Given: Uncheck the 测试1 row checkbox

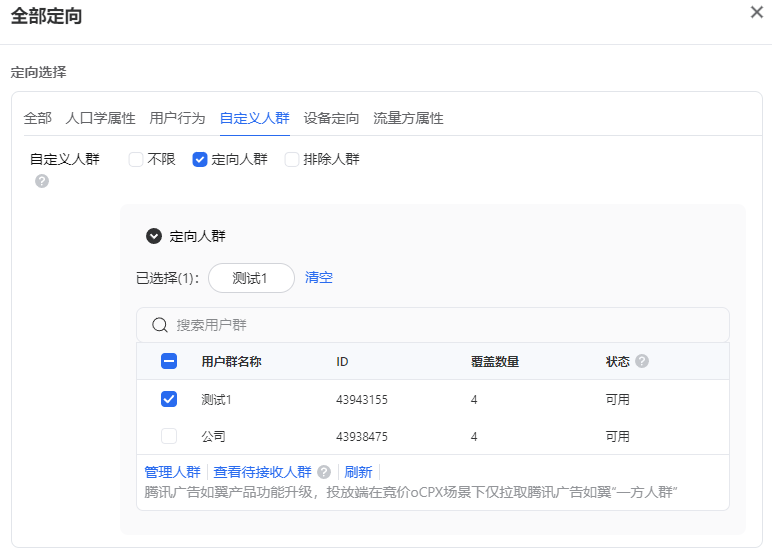Looking at the screenshot, I should [x=169, y=399].
